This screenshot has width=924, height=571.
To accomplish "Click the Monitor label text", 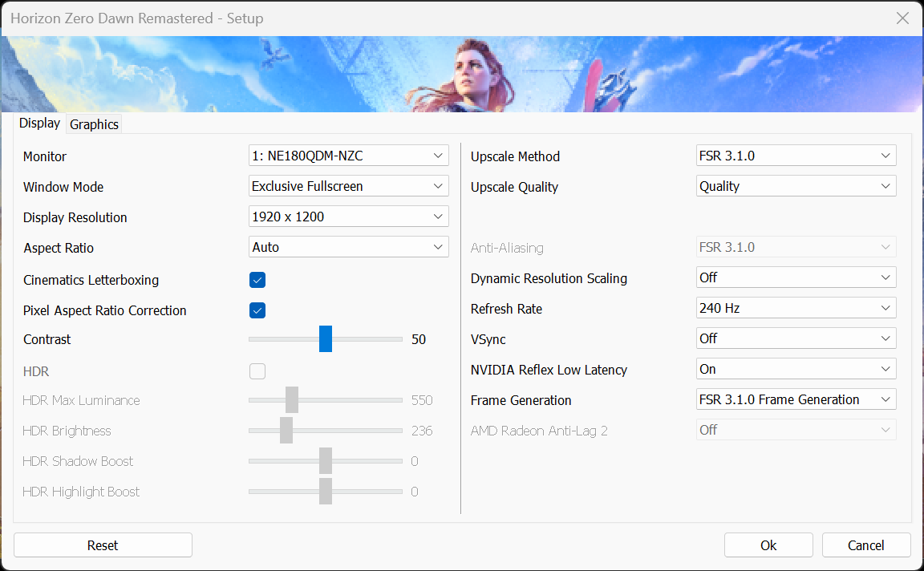I will point(45,156).
